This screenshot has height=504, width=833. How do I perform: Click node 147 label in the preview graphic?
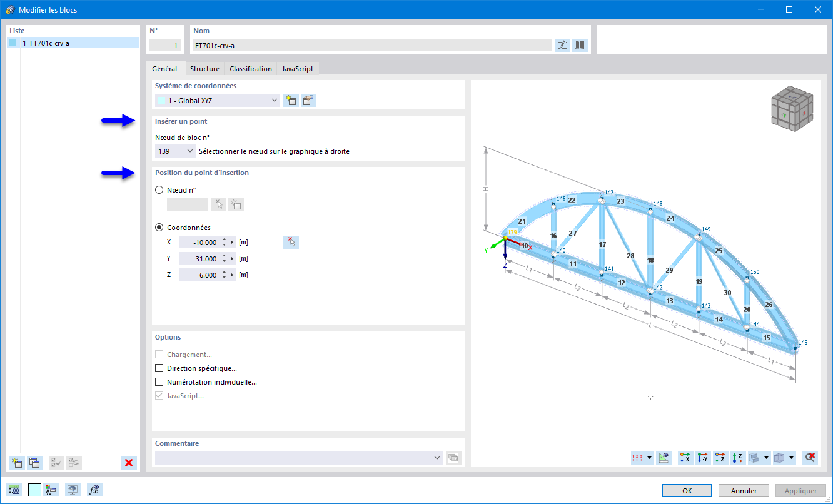click(609, 193)
